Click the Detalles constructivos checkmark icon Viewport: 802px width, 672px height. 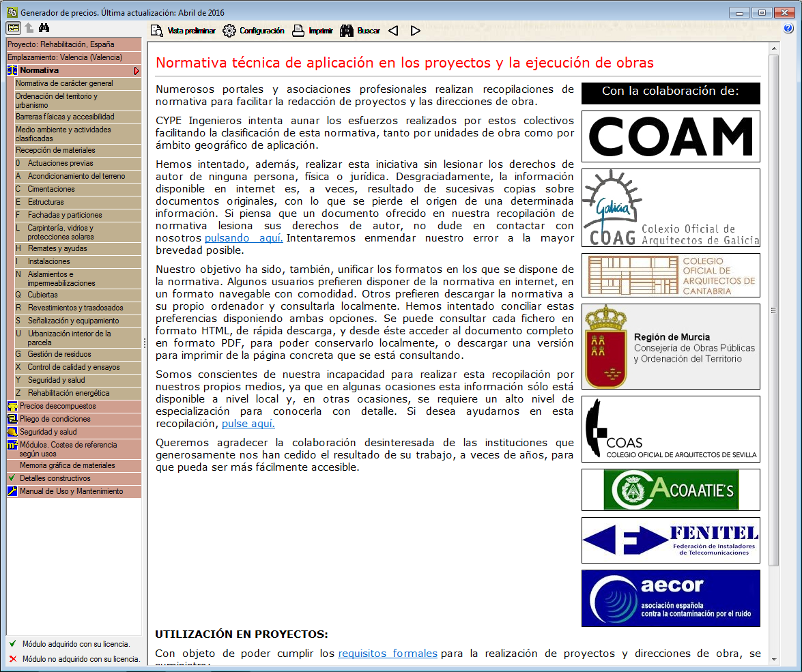coord(12,478)
